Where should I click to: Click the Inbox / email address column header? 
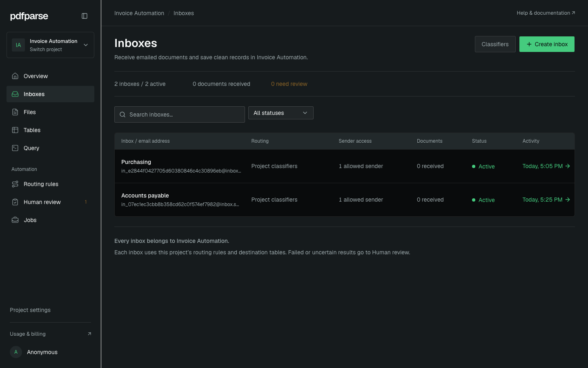click(145, 141)
